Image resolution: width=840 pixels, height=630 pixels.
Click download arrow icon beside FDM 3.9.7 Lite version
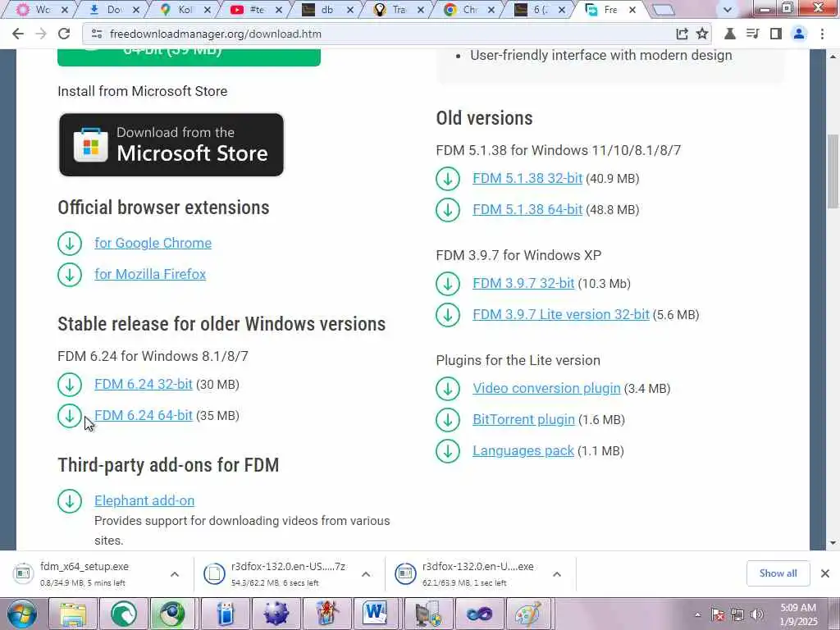(x=448, y=314)
